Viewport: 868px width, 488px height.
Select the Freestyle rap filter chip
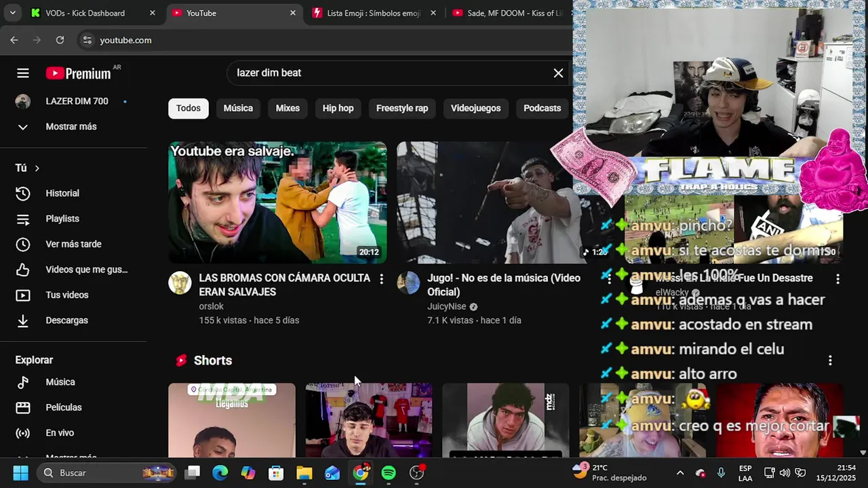402,108
